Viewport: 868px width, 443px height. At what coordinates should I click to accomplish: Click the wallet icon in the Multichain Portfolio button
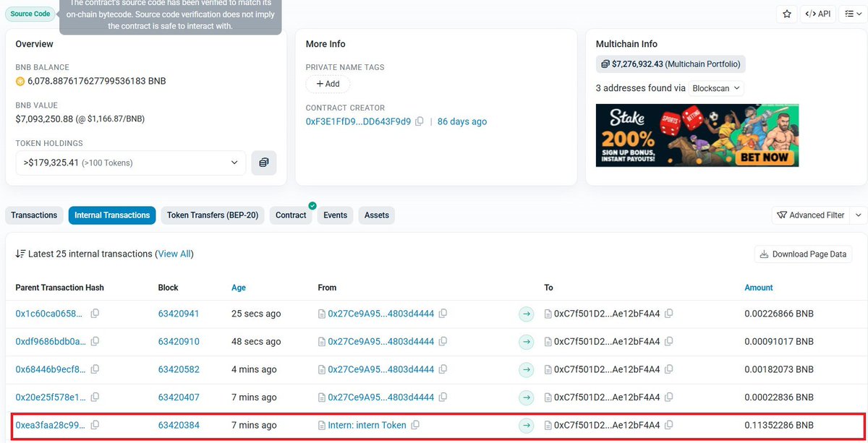click(x=605, y=64)
